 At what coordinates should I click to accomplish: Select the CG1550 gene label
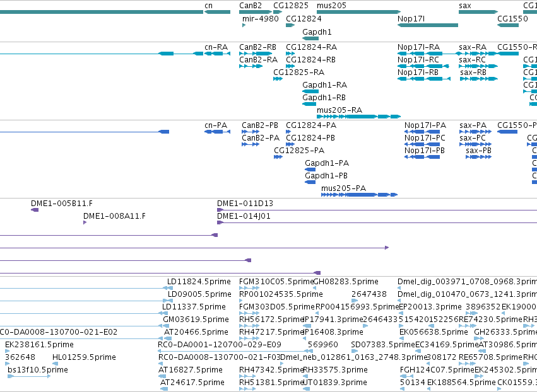[512, 18]
